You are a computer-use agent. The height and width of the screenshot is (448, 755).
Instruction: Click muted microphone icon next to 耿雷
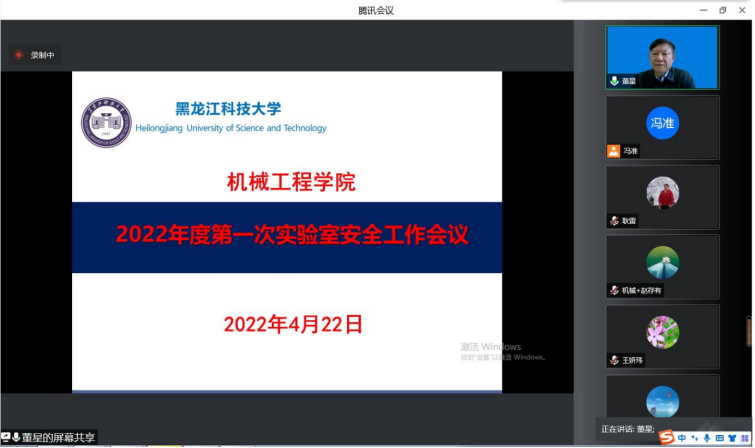(x=614, y=221)
